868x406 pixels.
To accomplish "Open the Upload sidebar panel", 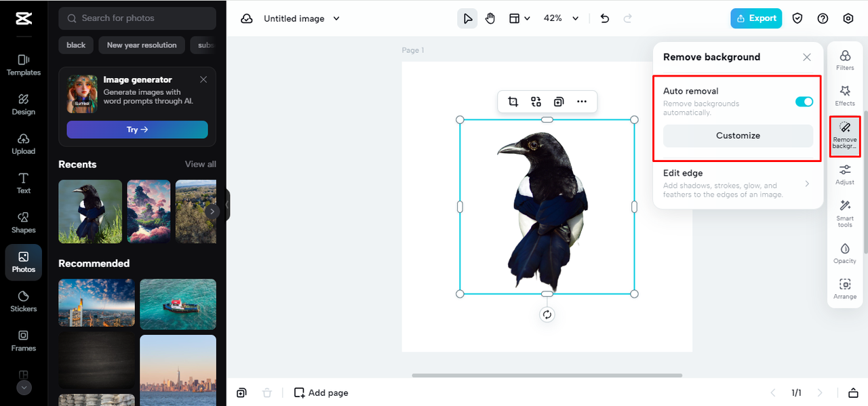I will [x=24, y=144].
